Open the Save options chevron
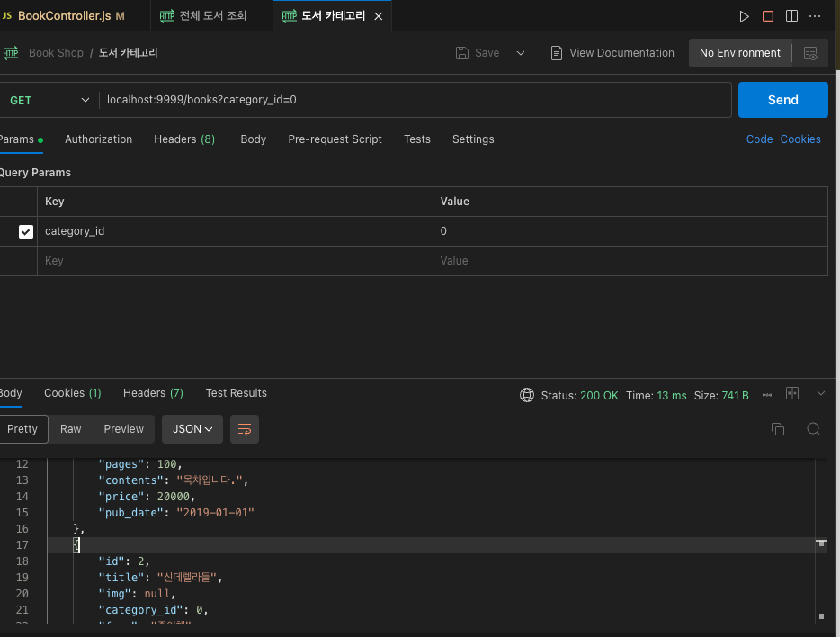 click(x=520, y=53)
